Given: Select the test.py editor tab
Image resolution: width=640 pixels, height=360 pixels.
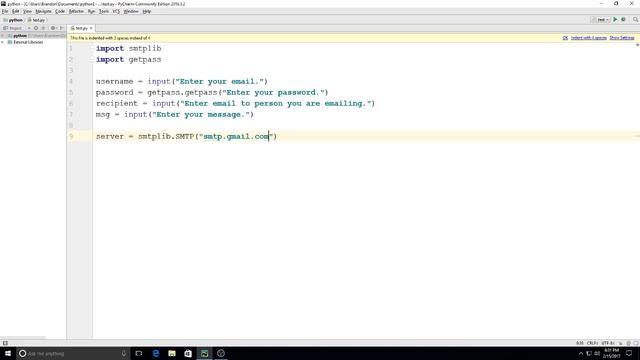Looking at the screenshot, I should tap(82, 28).
